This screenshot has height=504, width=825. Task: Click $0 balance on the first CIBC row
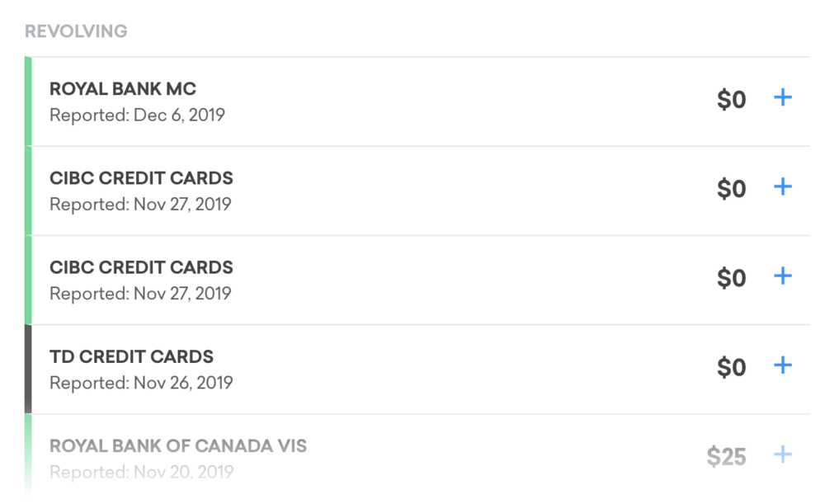[731, 190]
